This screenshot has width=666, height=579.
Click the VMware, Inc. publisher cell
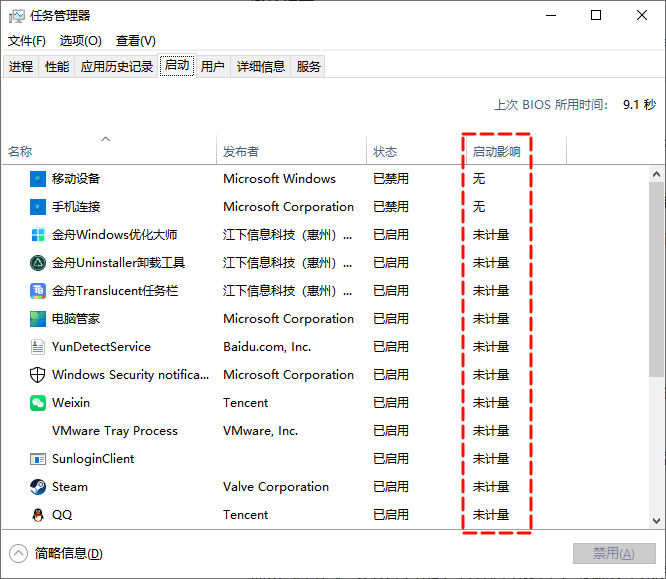click(x=261, y=431)
